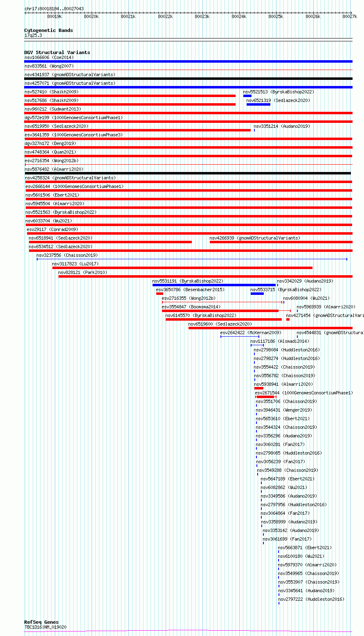Open TBC1D16|NM_019020 RefSeq gene label
This screenshot has width=364, height=636.
click(x=45, y=627)
